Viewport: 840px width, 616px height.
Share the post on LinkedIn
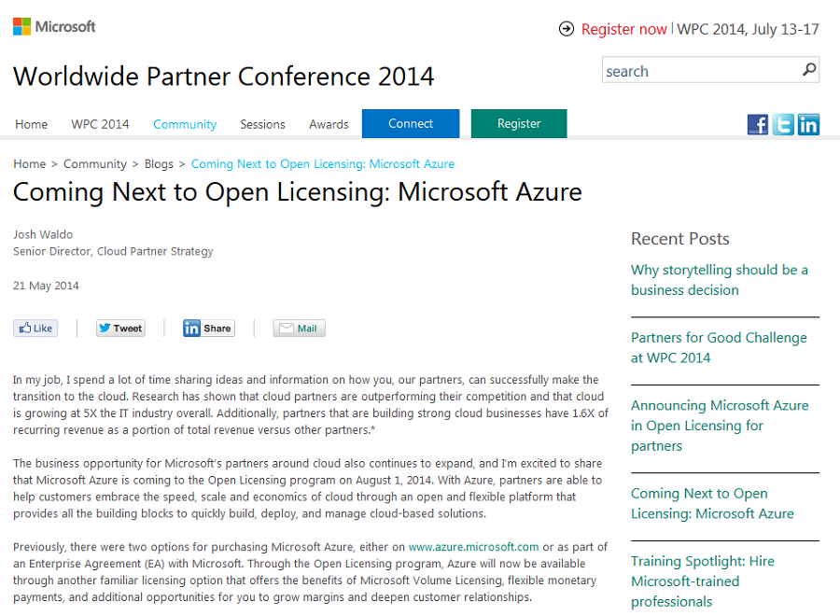pyautogui.click(x=208, y=329)
